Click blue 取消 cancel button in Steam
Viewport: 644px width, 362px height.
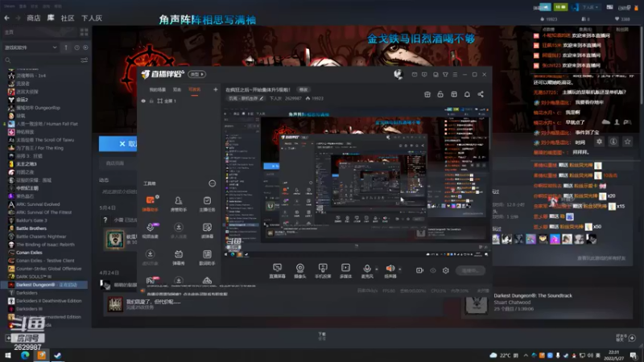pos(118,144)
